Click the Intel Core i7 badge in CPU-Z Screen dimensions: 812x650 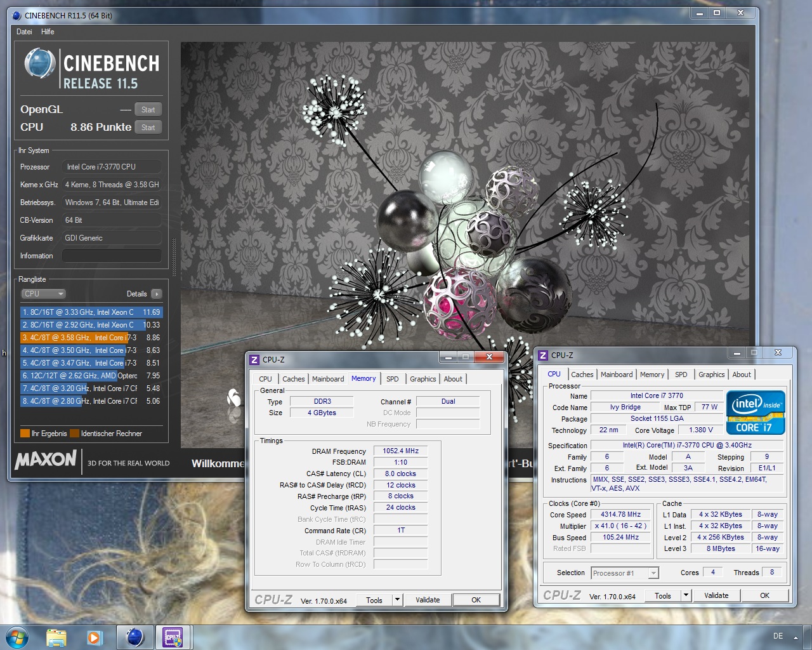[756, 413]
